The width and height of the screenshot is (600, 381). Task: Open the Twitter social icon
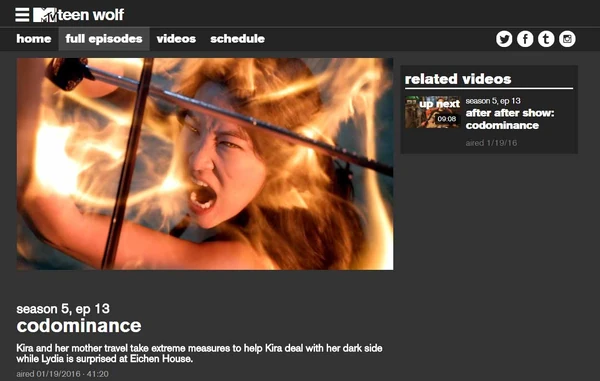504,39
